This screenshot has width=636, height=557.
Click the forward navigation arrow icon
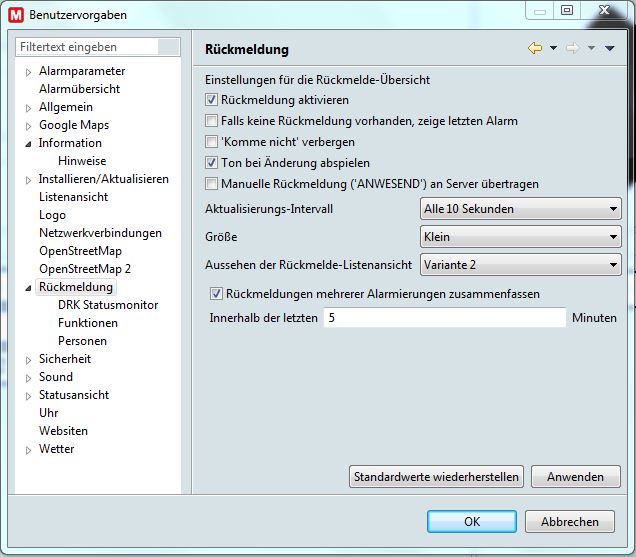click(573, 49)
